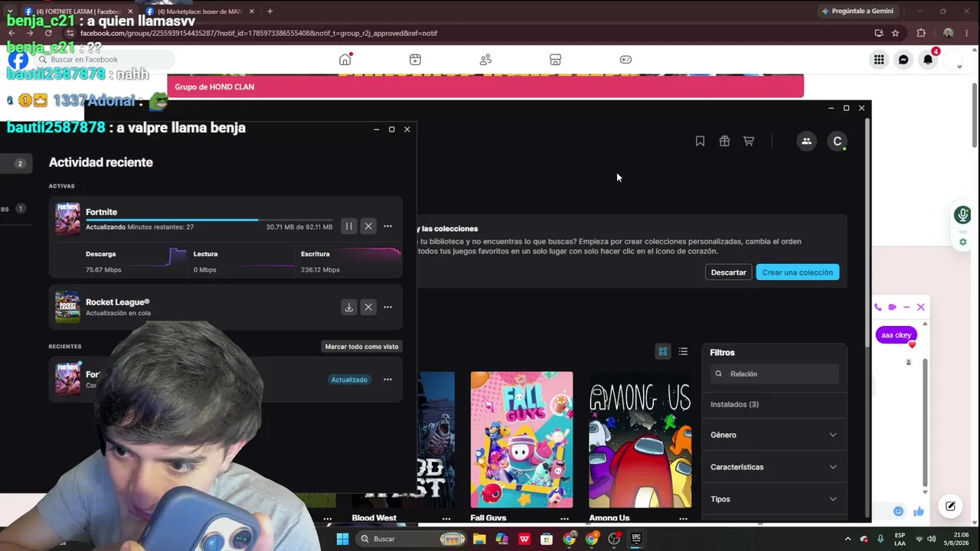Go to Facebook home tab
Screen dimensions: 980x551
click(345, 60)
